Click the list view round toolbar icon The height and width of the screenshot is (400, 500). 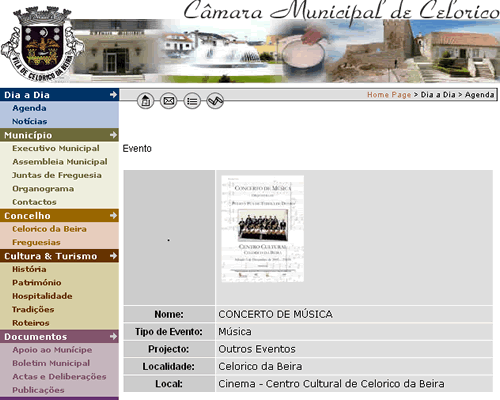tap(192, 101)
